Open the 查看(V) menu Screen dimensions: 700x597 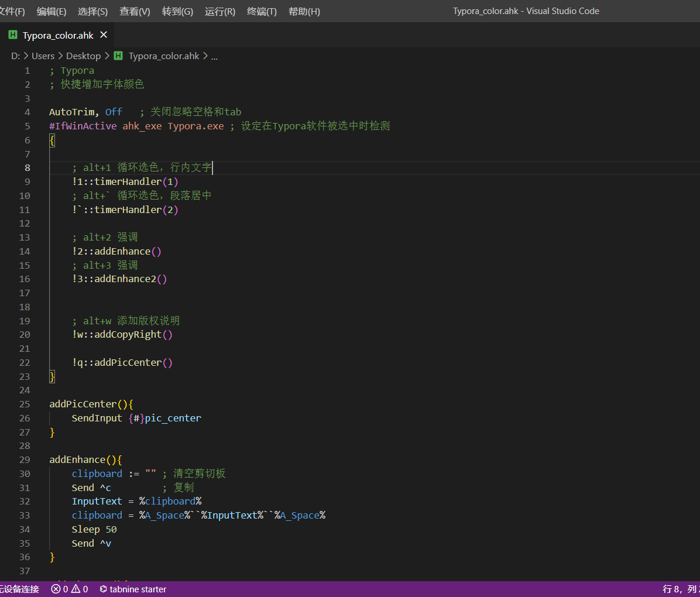(135, 11)
